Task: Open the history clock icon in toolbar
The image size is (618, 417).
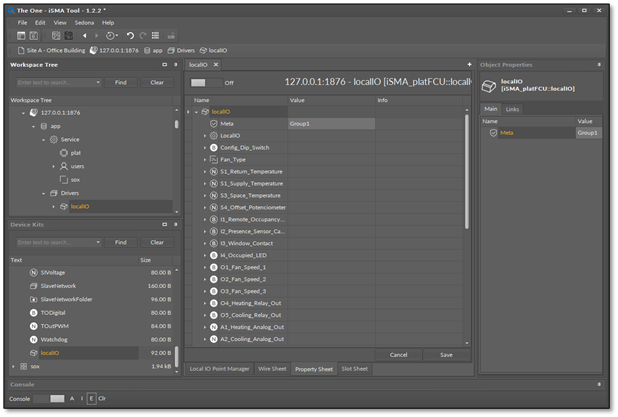Action: tap(111, 35)
